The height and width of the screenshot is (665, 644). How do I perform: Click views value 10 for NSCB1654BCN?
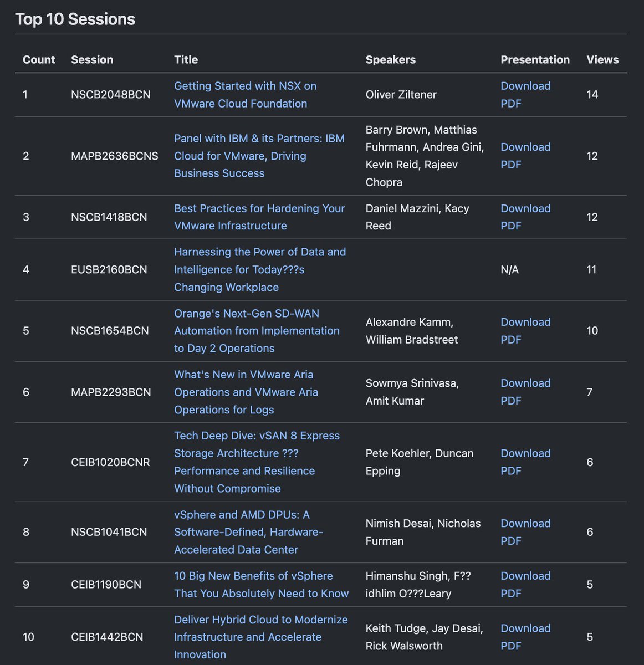point(592,331)
